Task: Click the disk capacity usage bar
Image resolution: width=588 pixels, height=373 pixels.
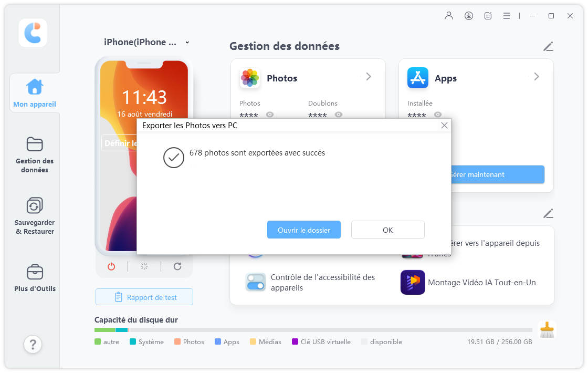Action: pyautogui.click(x=313, y=330)
